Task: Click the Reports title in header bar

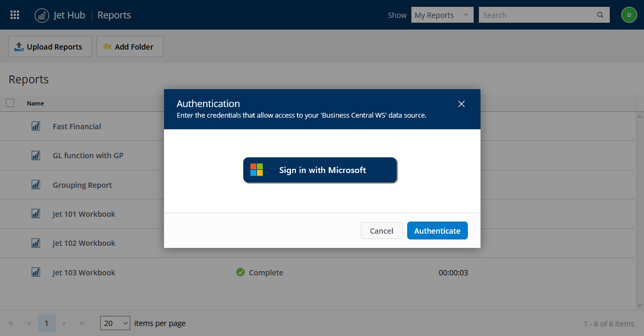Action: pyautogui.click(x=114, y=15)
